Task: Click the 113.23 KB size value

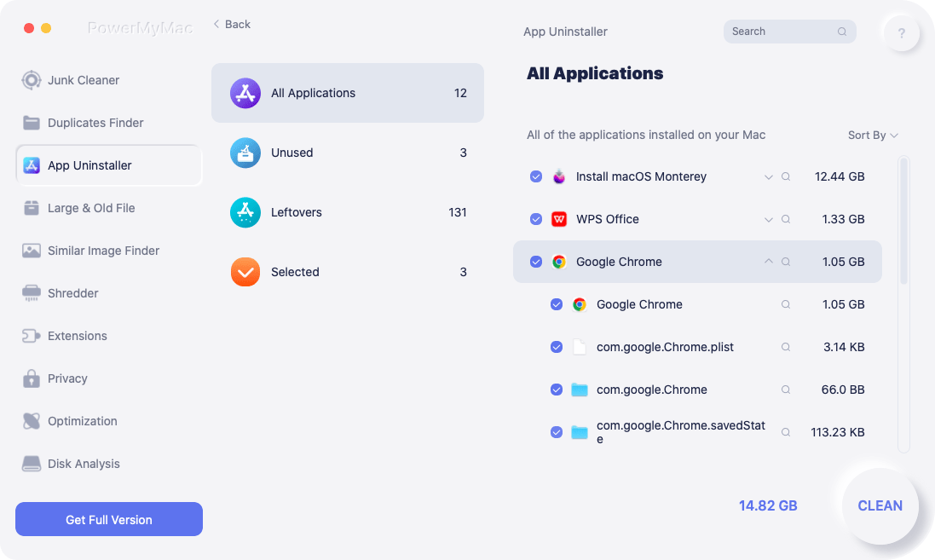Action: (x=838, y=432)
